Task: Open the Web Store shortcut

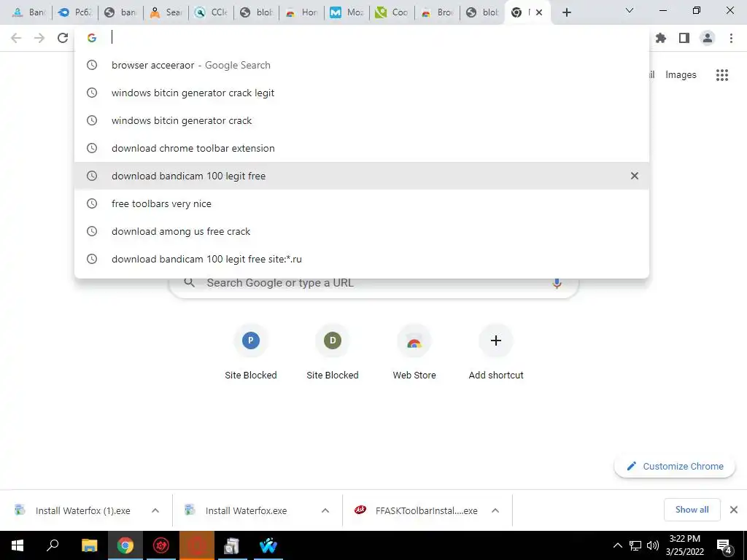Action: (414, 352)
